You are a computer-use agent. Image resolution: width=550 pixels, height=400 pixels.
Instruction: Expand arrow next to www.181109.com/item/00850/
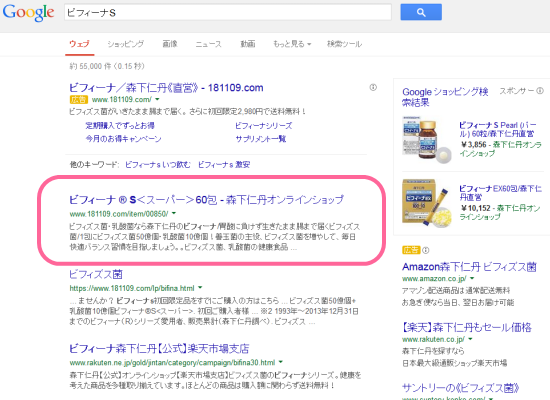click(174, 213)
